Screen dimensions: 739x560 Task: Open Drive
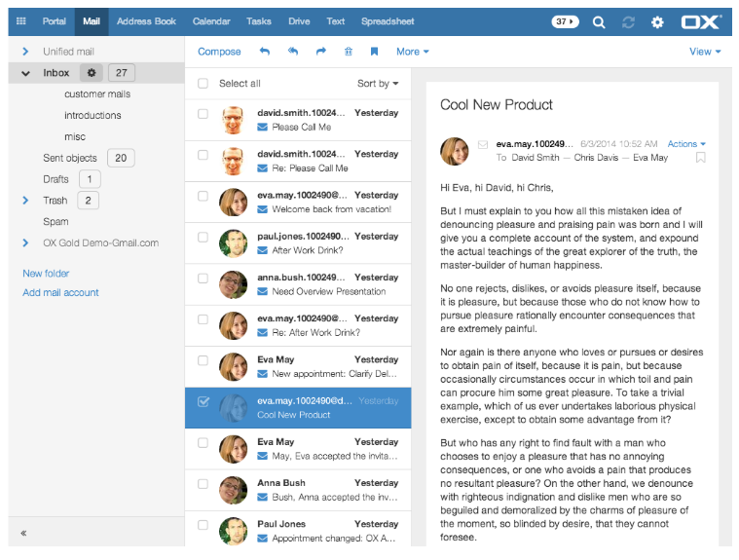point(299,21)
